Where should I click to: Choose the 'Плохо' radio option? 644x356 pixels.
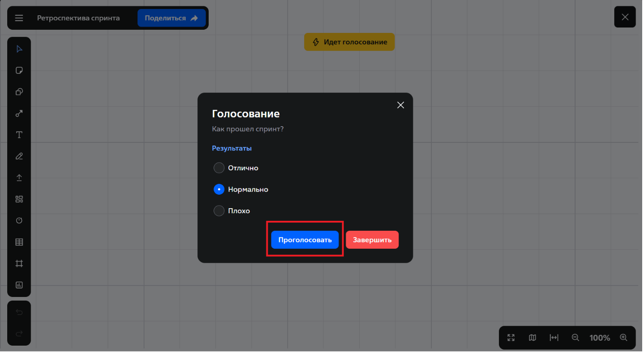pos(219,211)
